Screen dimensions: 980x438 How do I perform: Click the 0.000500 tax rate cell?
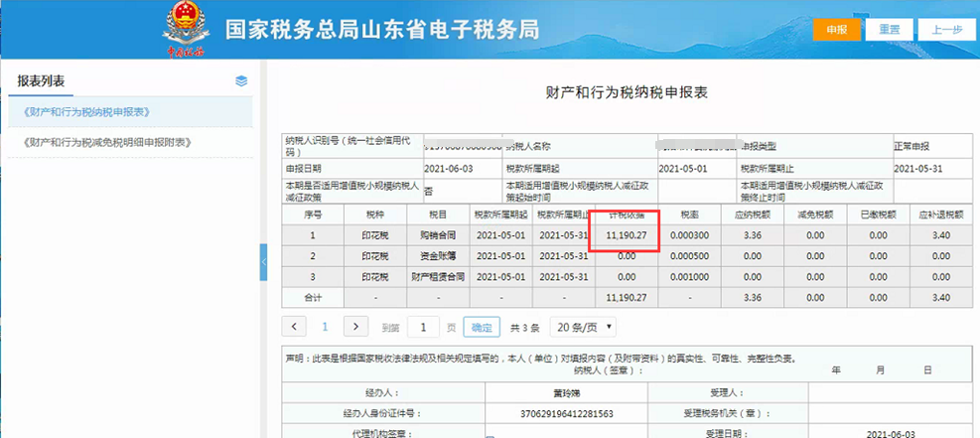689,256
